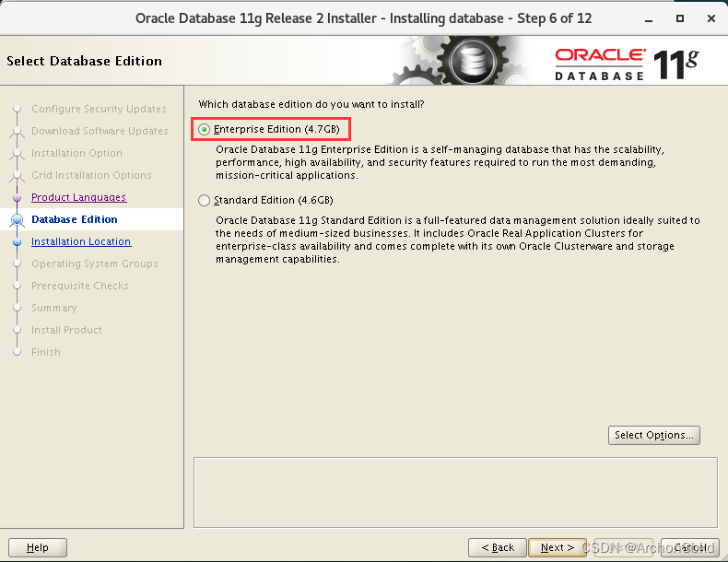
Task: Click the Standard Edition description text
Action: (x=458, y=240)
